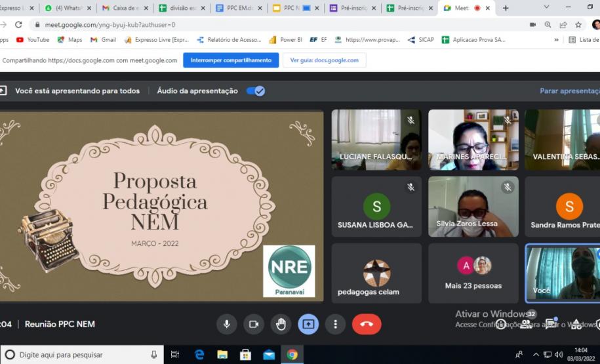Viewport: 600px width, 364px height.
Task: Click Interromper compartilhamento button
Action: [x=230, y=60]
